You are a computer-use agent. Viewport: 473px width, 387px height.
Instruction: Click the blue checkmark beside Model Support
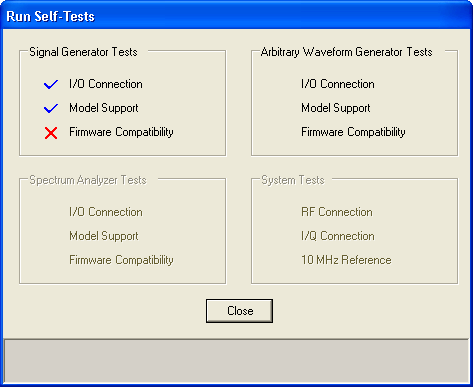coord(51,108)
